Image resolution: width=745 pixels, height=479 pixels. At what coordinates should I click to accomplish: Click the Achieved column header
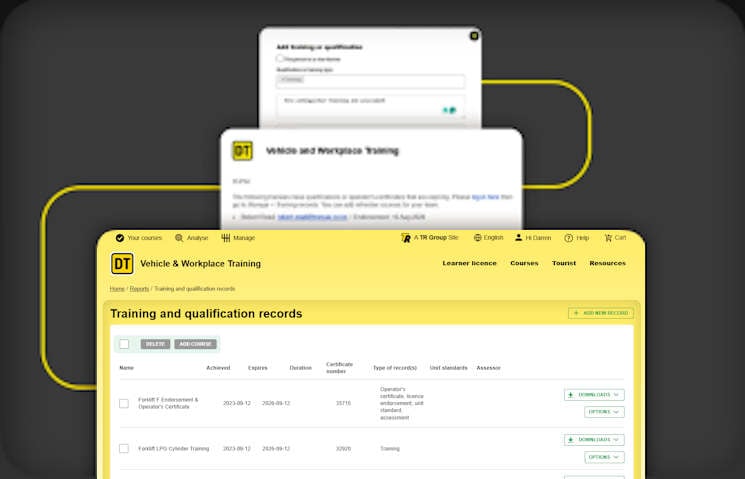pos(218,368)
